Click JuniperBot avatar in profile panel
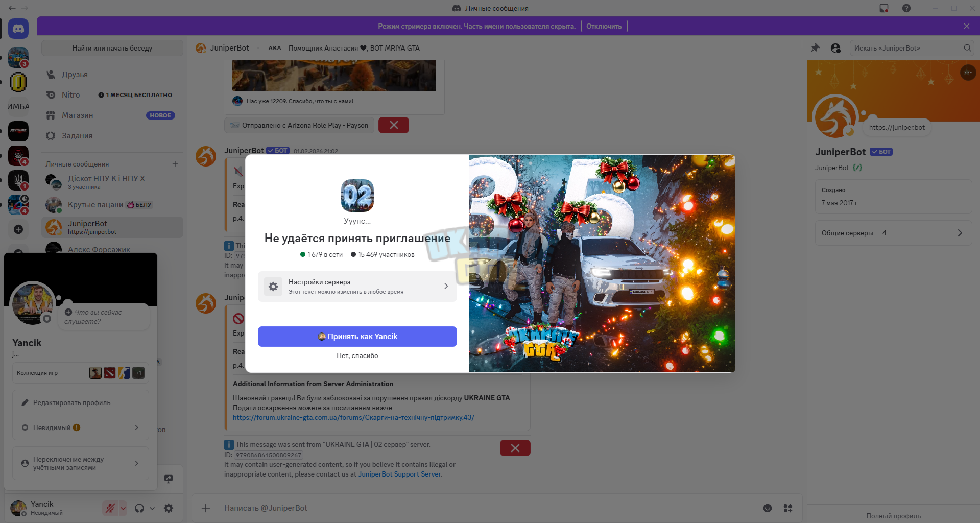Viewport: 980px width, 523px height. 835,117
